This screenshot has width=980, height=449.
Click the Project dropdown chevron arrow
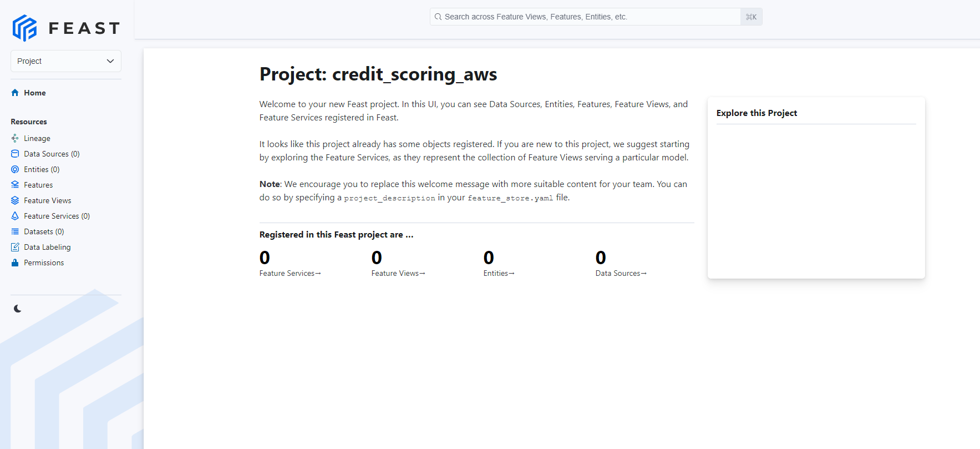(110, 61)
